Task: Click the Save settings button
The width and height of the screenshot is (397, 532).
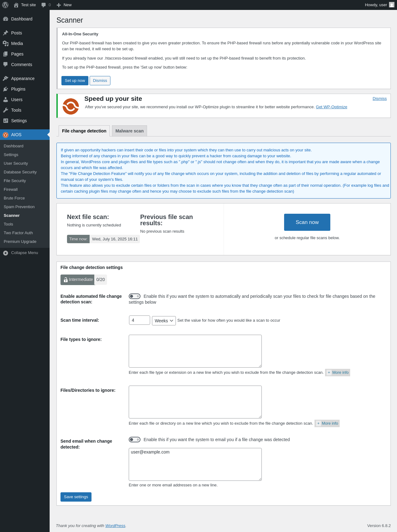Action: click(76, 497)
